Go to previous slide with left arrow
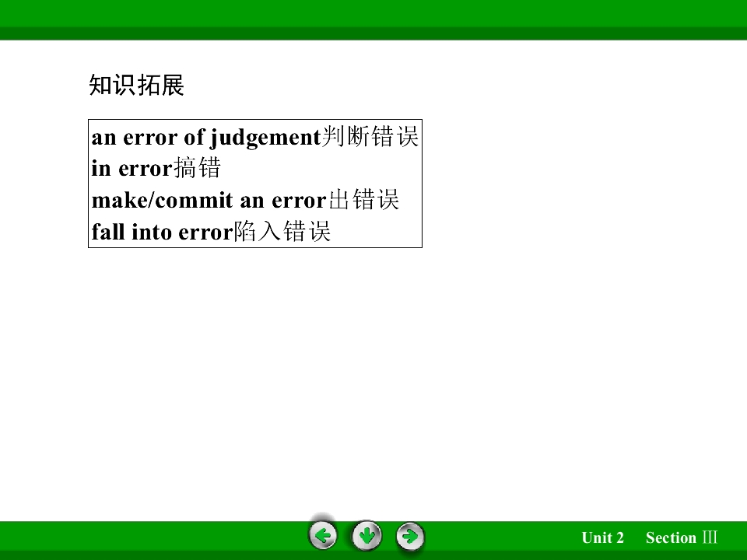Screen dimensions: 747x560 [323, 536]
